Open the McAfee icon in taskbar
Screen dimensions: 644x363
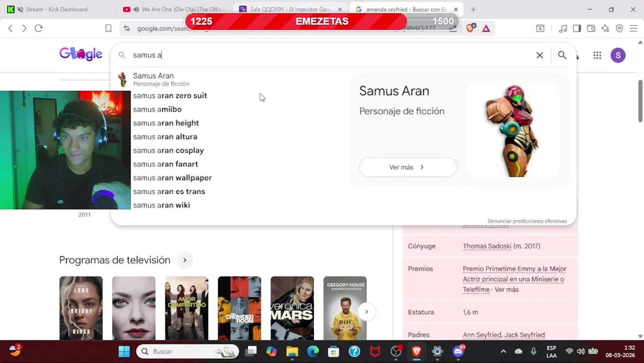[375, 351]
